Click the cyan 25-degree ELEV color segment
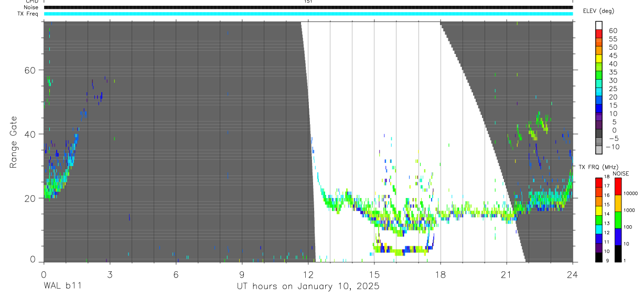 [x=599, y=92]
